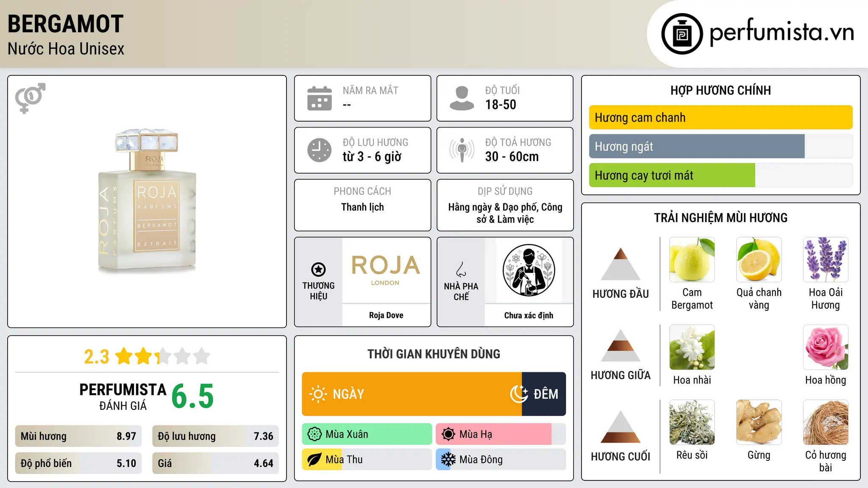Select the Rêu sồi oakmoss image

point(692,422)
